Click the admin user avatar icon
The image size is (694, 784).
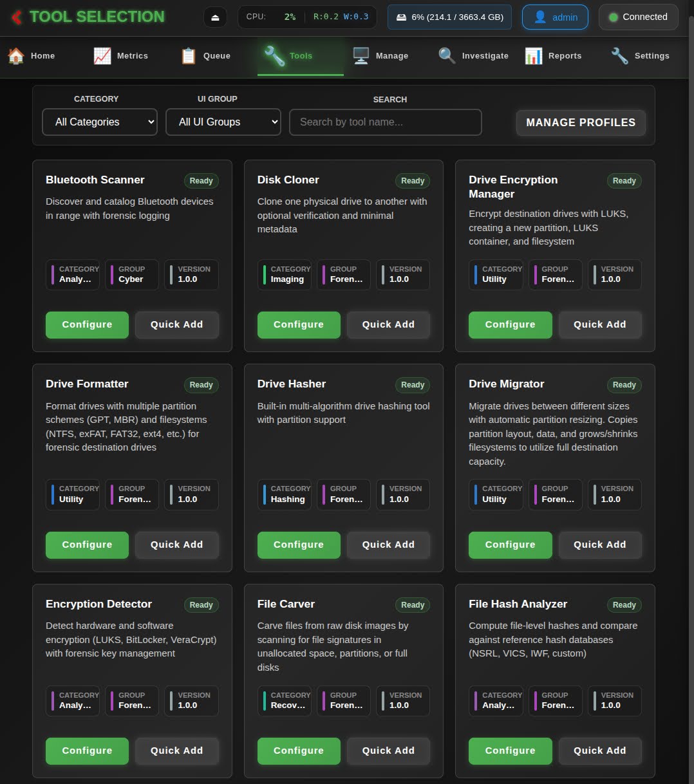(540, 17)
